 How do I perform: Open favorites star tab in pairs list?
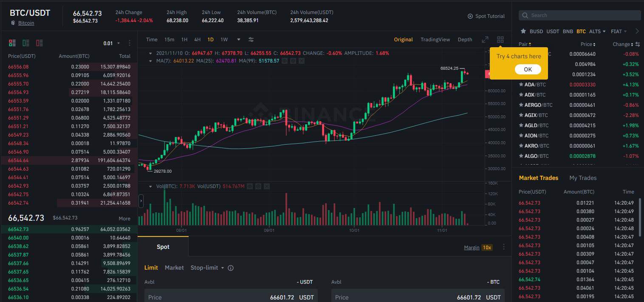523,31
